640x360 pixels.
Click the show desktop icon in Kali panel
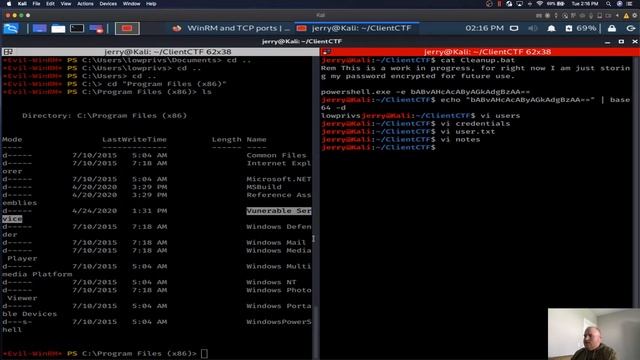point(40,28)
